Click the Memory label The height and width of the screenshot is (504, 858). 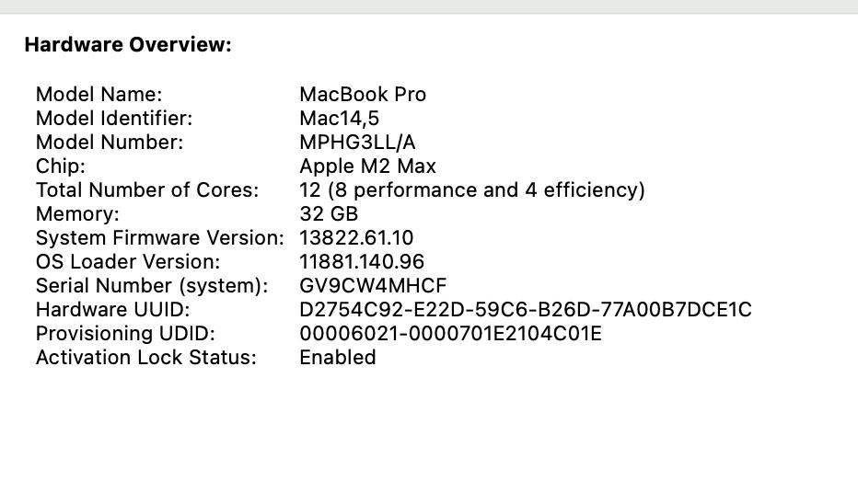(77, 213)
